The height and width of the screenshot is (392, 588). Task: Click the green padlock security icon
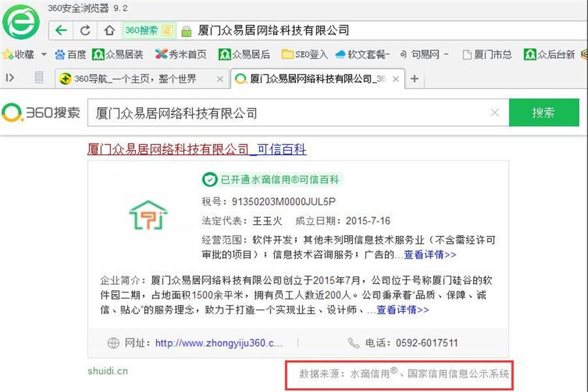point(186,31)
